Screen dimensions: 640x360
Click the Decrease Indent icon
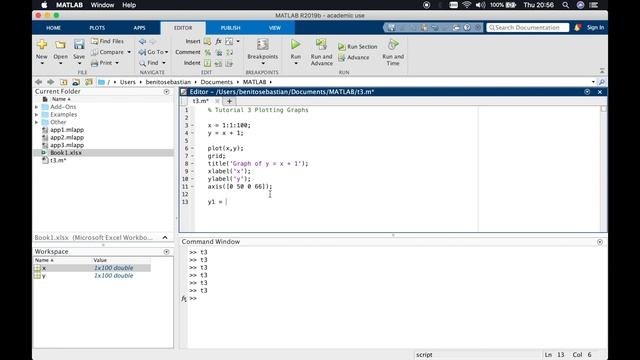[229, 63]
